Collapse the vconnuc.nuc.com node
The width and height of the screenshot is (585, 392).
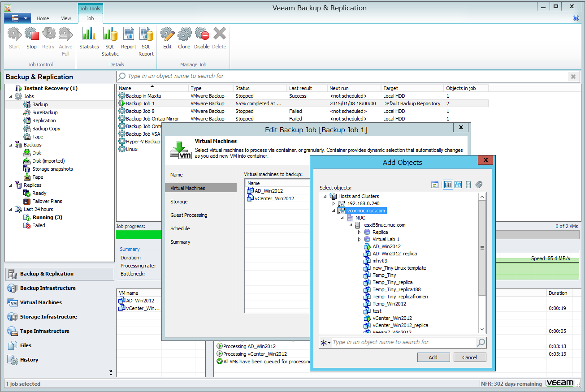[x=334, y=211]
